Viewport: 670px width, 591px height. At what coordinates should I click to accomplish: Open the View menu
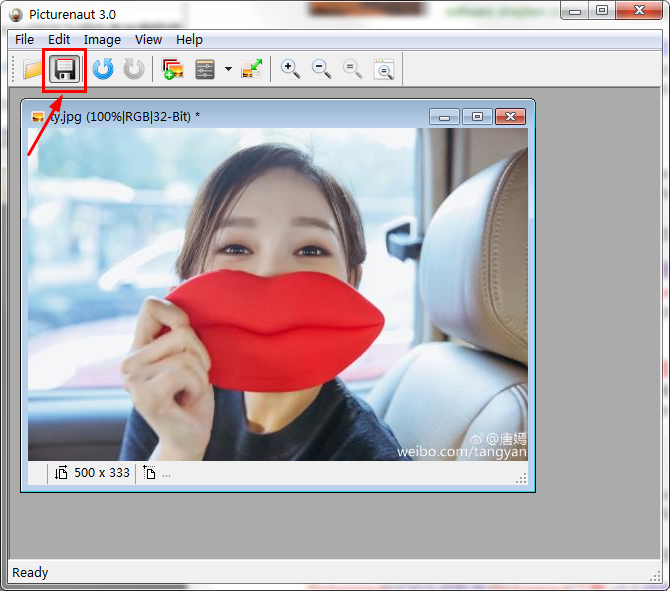(x=148, y=40)
